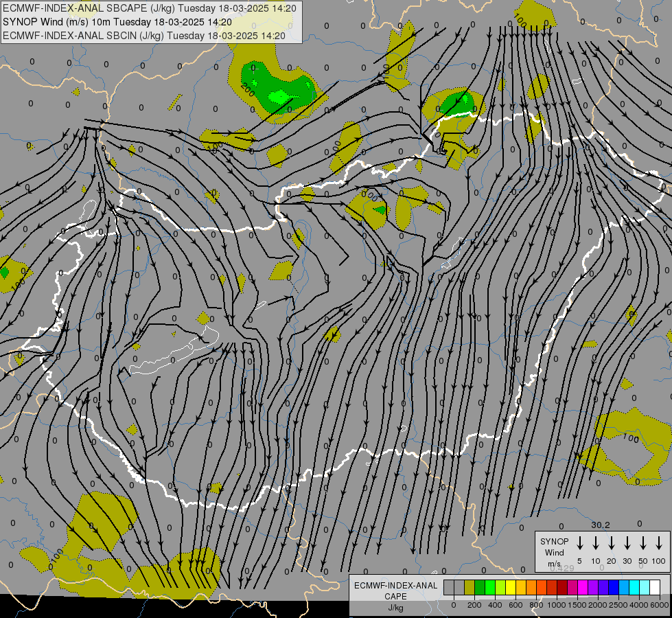
Task: Pick the pure yellow swatch in the CAPE legend
Action: point(511,587)
